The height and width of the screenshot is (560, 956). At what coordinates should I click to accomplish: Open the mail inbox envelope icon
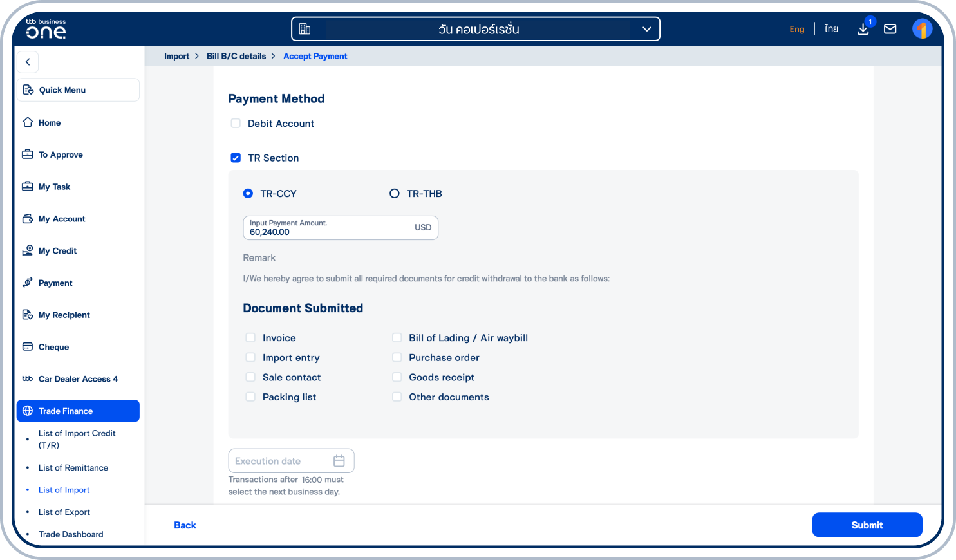click(890, 29)
